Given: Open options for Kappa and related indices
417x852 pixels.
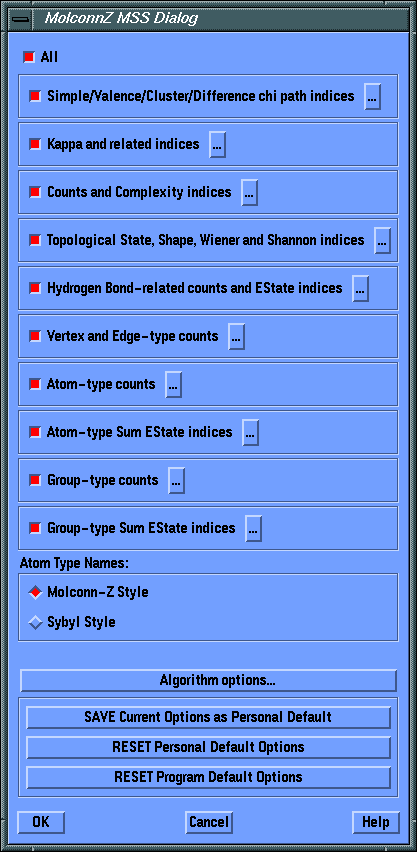Looking at the screenshot, I should click(x=217, y=145).
